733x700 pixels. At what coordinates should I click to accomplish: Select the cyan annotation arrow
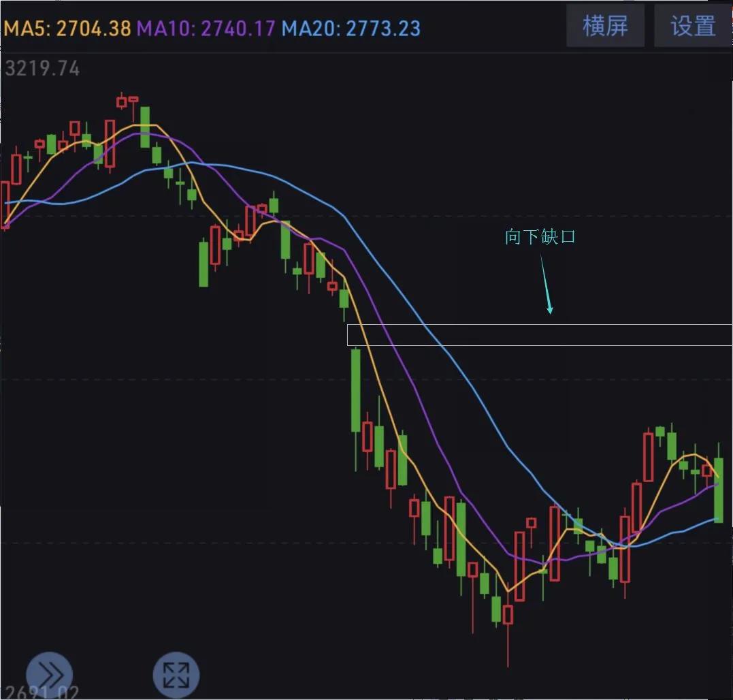coord(546,285)
